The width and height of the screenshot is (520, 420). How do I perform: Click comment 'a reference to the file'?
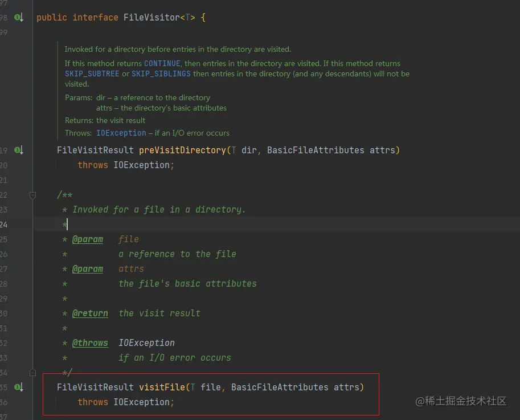(178, 254)
